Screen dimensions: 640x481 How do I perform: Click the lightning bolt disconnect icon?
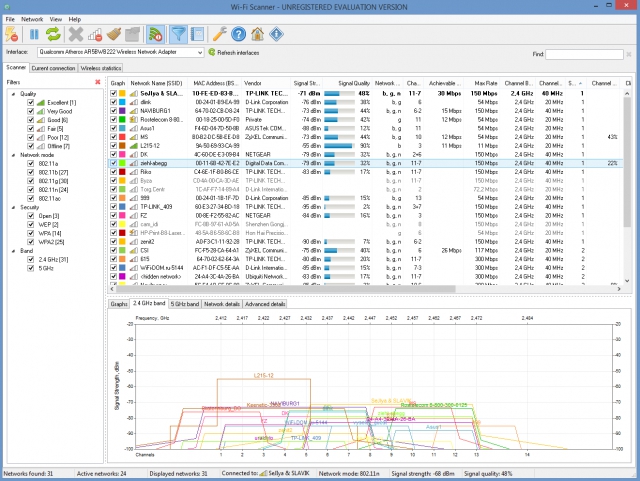tap(11, 34)
